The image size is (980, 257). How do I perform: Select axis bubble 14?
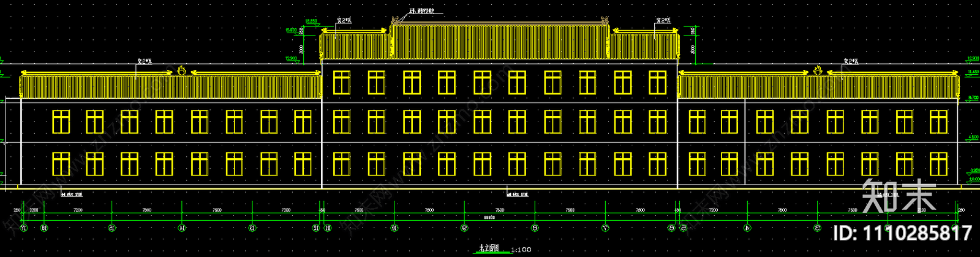(x=182, y=228)
